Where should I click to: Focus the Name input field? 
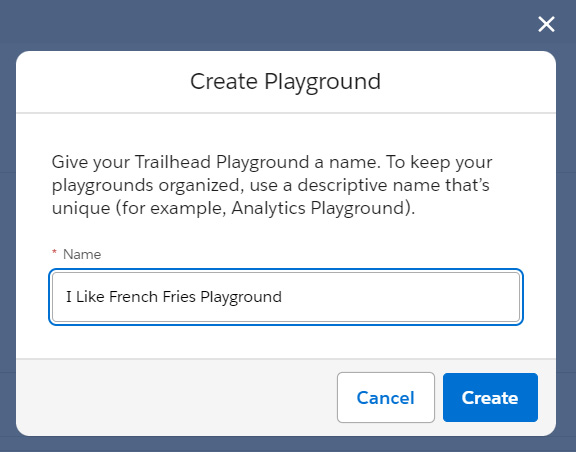pos(286,297)
